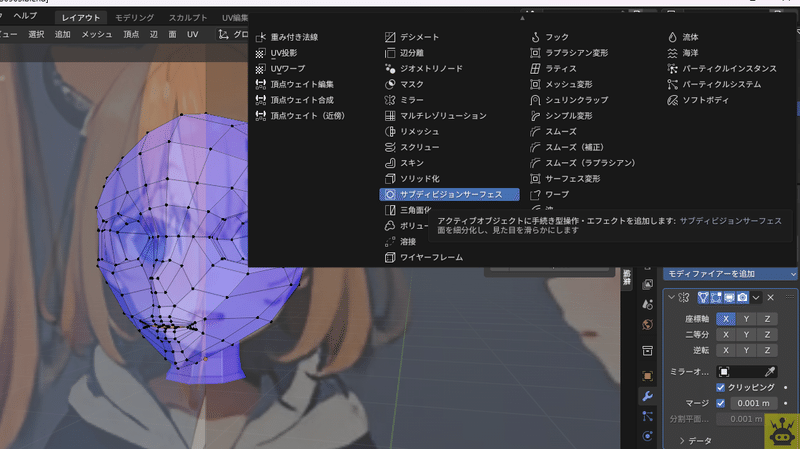Open the レイアウト workspace tab

pyautogui.click(x=81, y=17)
